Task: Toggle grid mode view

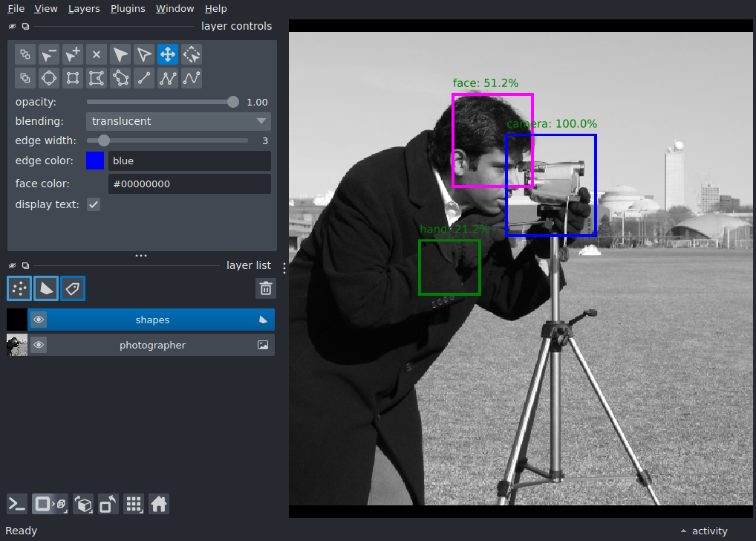Action: click(134, 505)
